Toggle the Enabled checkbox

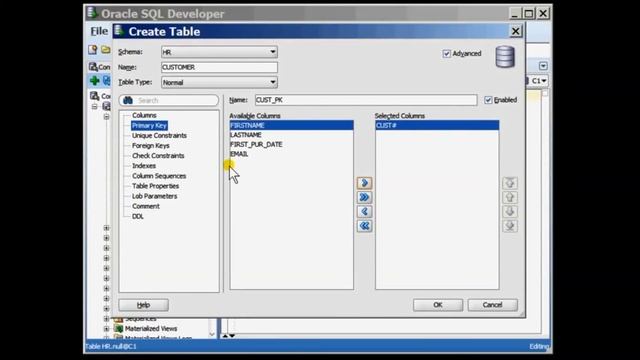(x=488, y=100)
